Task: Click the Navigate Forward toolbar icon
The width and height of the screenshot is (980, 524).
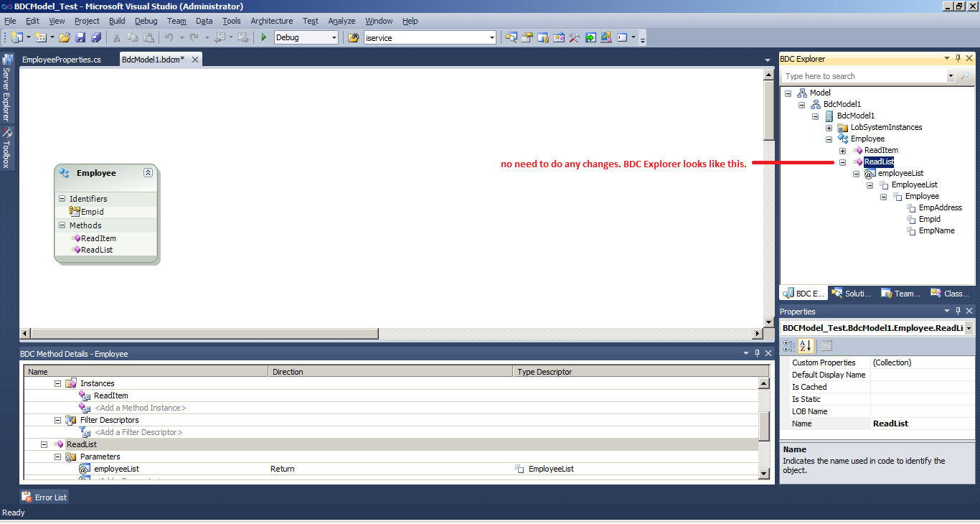Action: pyautogui.click(x=242, y=37)
